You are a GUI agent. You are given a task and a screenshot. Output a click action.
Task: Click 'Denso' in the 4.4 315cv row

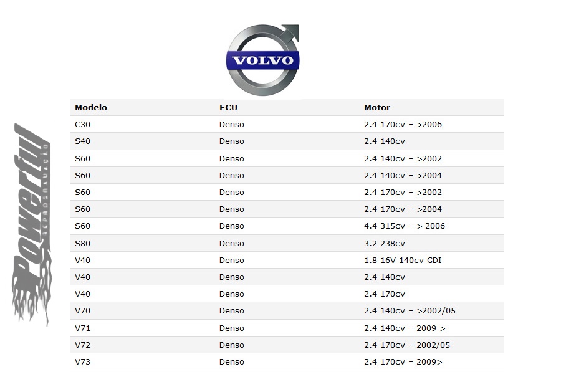click(232, 226)
